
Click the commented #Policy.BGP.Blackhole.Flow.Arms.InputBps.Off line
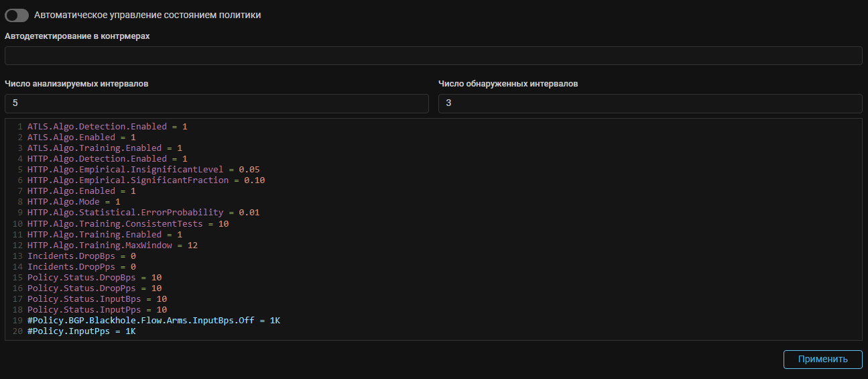pyautogui.click(x=153, y=321)
